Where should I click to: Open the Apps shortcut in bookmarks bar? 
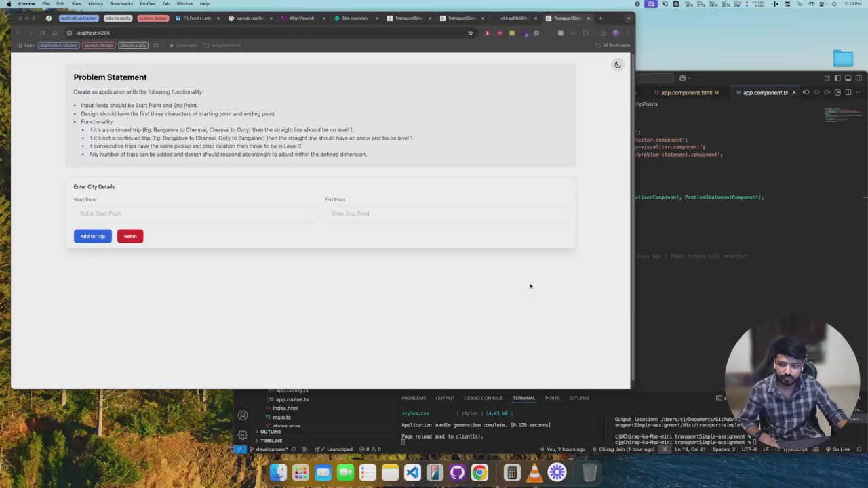point(25,45)
